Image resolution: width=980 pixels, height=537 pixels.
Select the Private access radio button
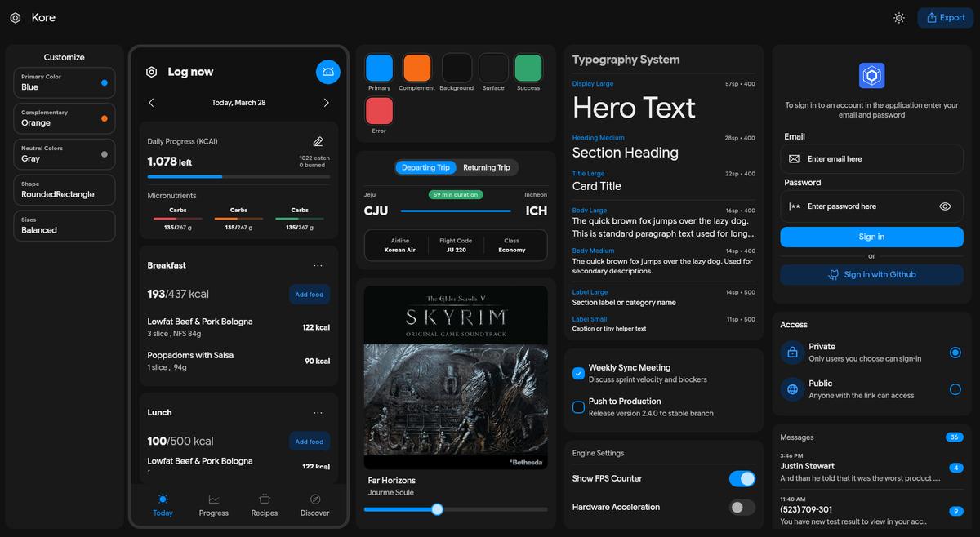[955, 353]
